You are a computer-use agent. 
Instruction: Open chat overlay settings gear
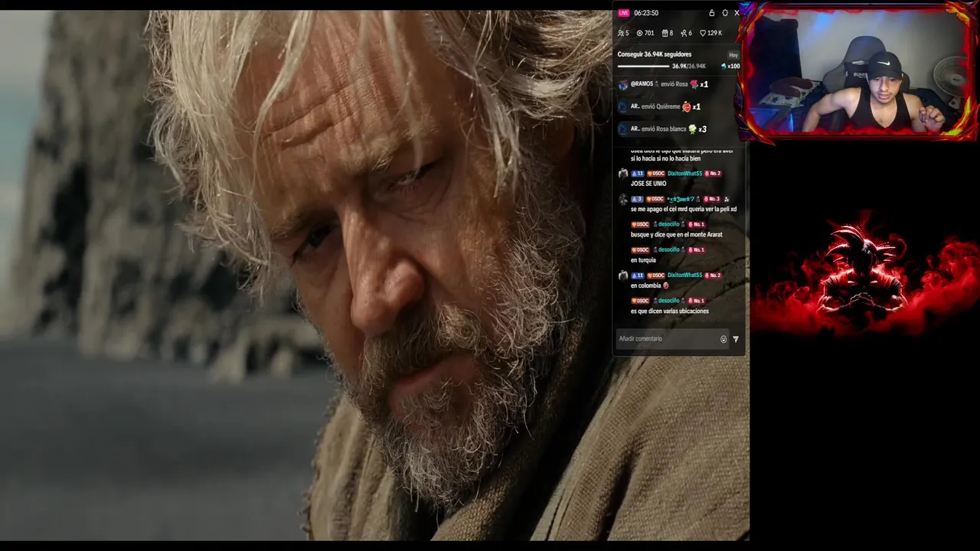pyautogui.click(x=725, y=13)
